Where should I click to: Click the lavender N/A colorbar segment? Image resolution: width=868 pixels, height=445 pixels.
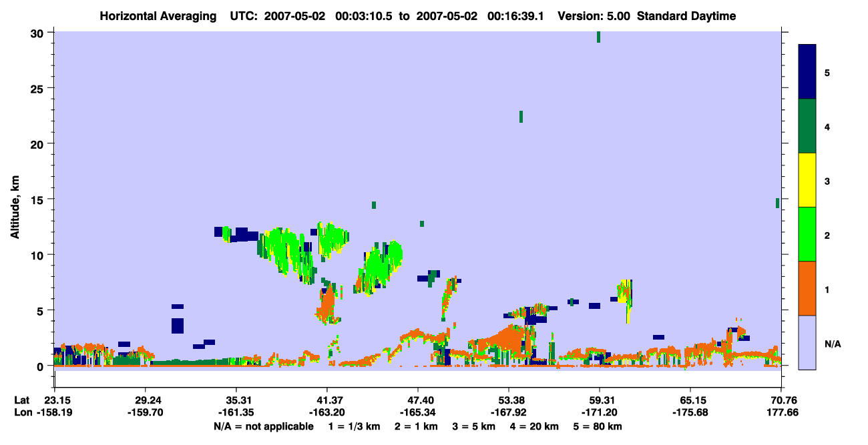tap(807, 342)
